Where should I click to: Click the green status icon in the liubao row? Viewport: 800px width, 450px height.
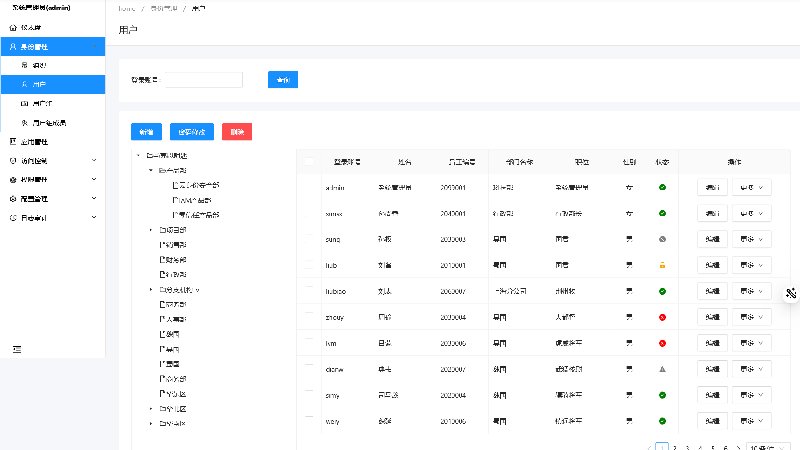[x=662, y=291]
